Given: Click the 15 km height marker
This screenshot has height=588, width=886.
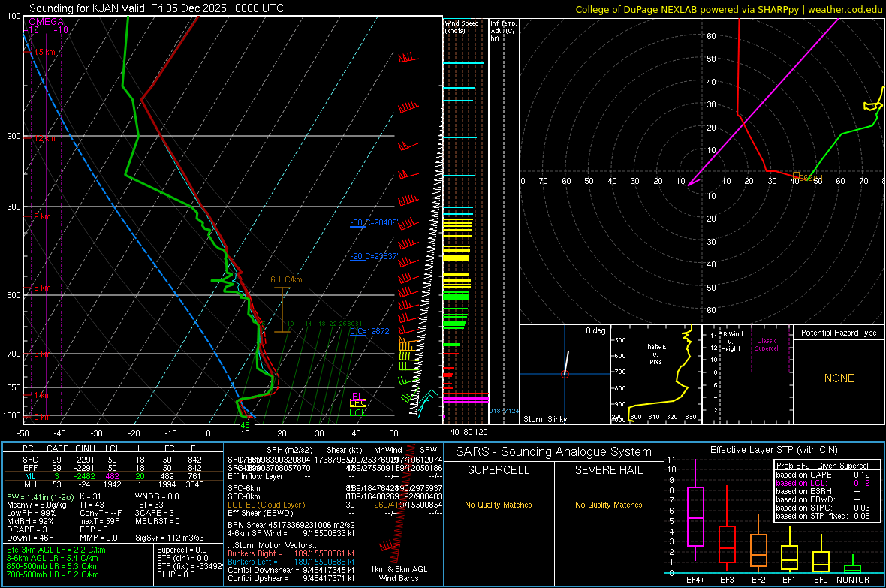Looking at the screenshot, I should click(x=44, y=52).
